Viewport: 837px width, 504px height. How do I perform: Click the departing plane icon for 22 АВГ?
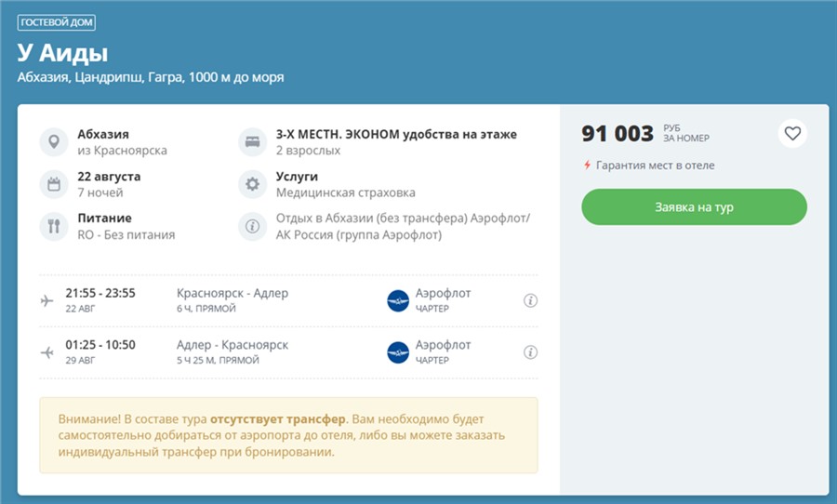pyautogui.click(x=47, y=300)
